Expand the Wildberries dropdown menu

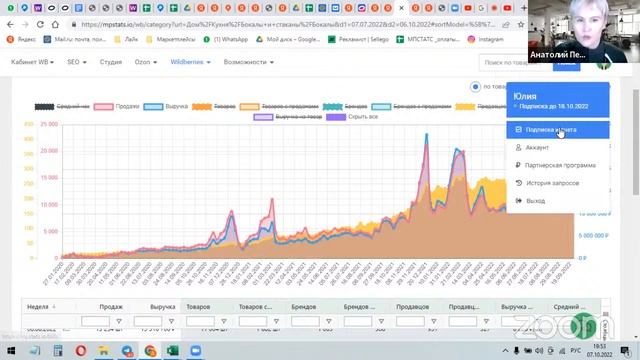[x=190, y=62]
